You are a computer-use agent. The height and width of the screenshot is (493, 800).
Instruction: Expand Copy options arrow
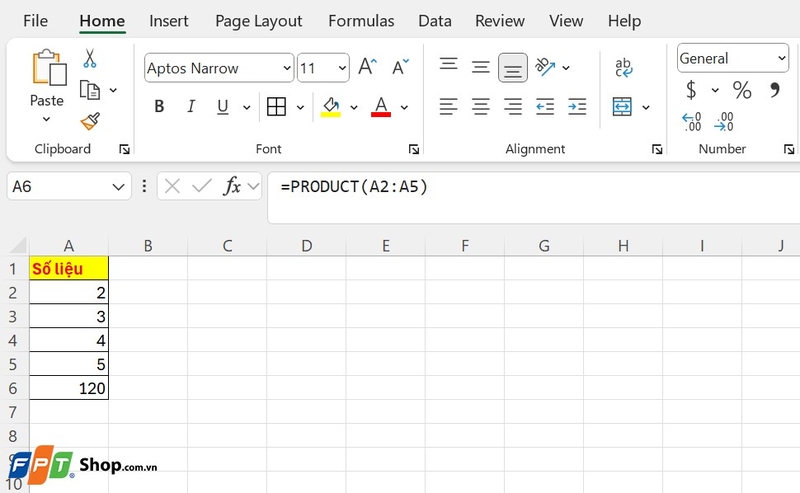(113, 90)
